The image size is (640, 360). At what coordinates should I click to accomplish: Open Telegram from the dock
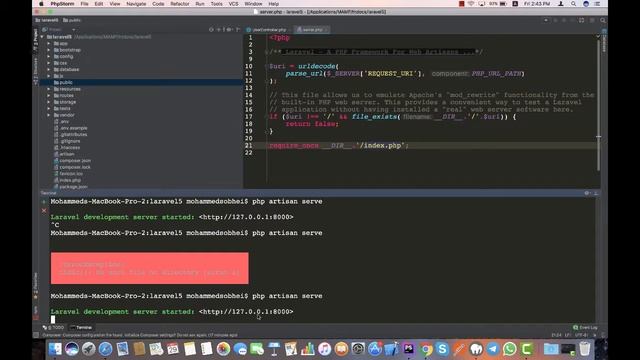pyautogui.click(x=493, y=349)
